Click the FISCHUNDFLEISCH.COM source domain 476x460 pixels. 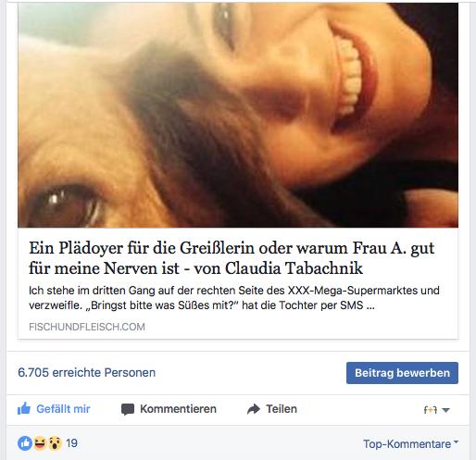point(87,327)
